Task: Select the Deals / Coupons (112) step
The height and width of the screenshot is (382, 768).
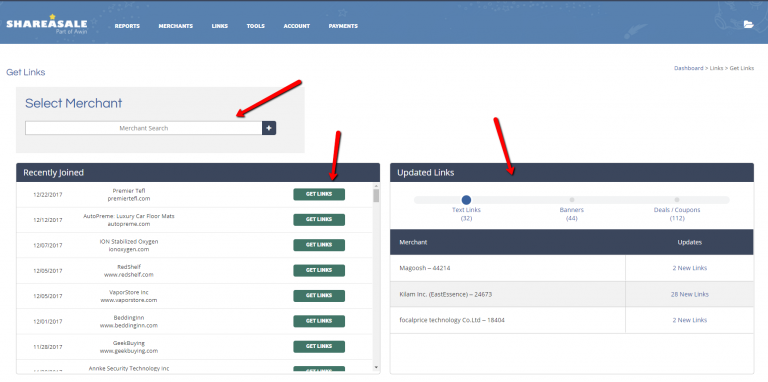Action: click(677, 200)
